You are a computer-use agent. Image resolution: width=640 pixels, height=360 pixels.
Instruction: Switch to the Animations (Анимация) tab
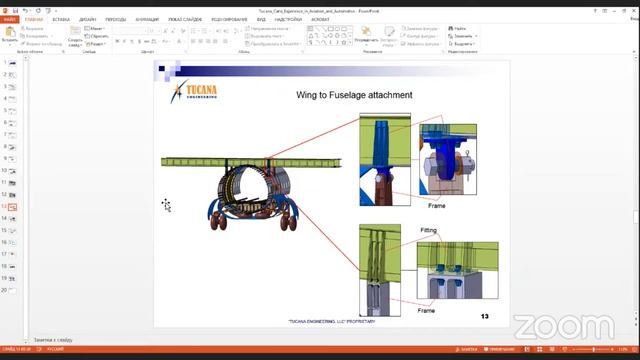tap(147, 19)
